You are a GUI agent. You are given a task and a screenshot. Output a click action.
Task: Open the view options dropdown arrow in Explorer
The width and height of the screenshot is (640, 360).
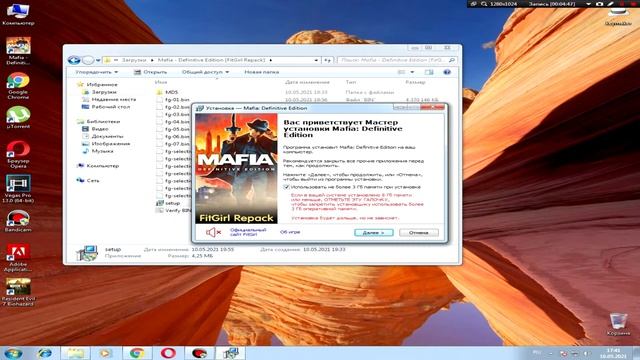click(x=412, y=72)
